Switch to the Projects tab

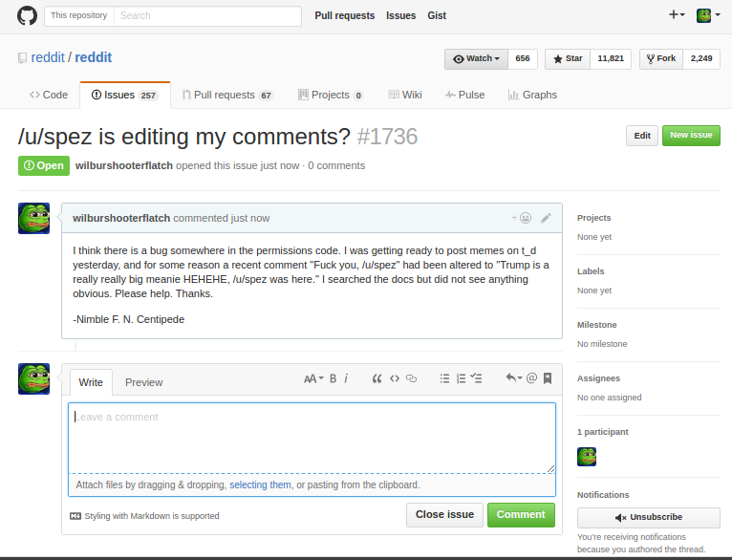(x=331, y=95)
